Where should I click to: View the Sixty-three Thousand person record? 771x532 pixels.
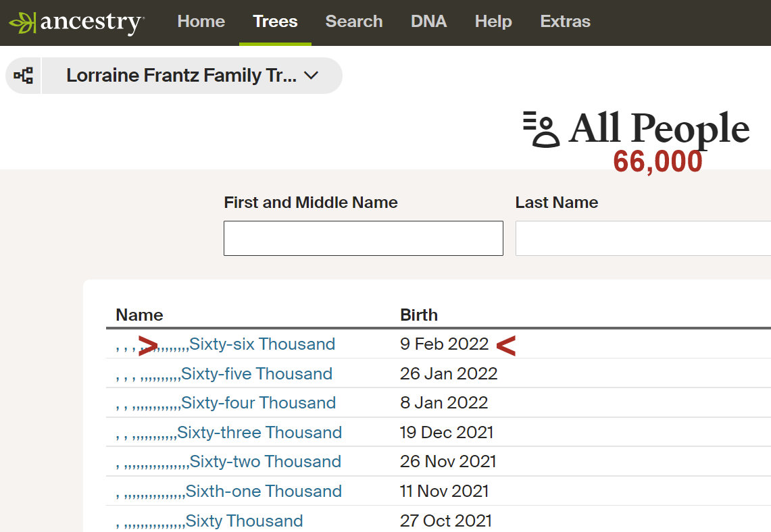coord(259,433)
